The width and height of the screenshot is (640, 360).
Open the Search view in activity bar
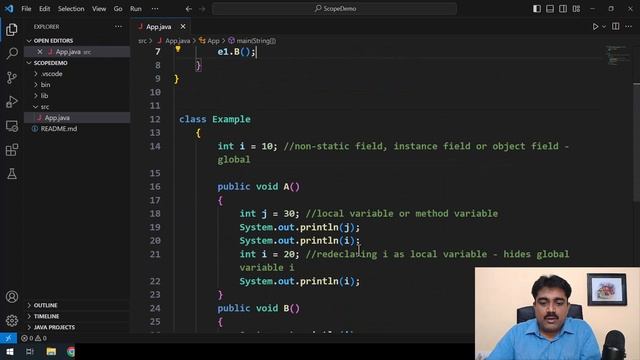(x=12, y=53)
